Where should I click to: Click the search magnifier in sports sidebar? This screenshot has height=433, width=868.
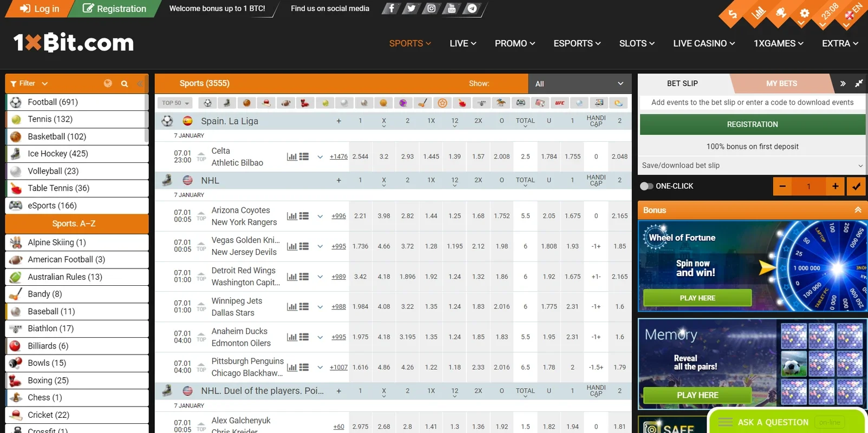click(125, 83)
